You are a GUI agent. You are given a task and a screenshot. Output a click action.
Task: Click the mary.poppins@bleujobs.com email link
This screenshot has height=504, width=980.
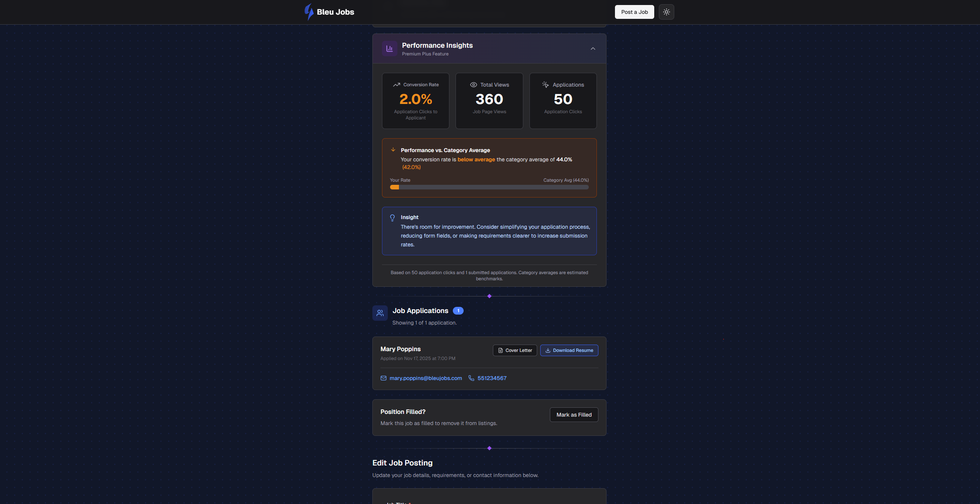pos(426,378)
